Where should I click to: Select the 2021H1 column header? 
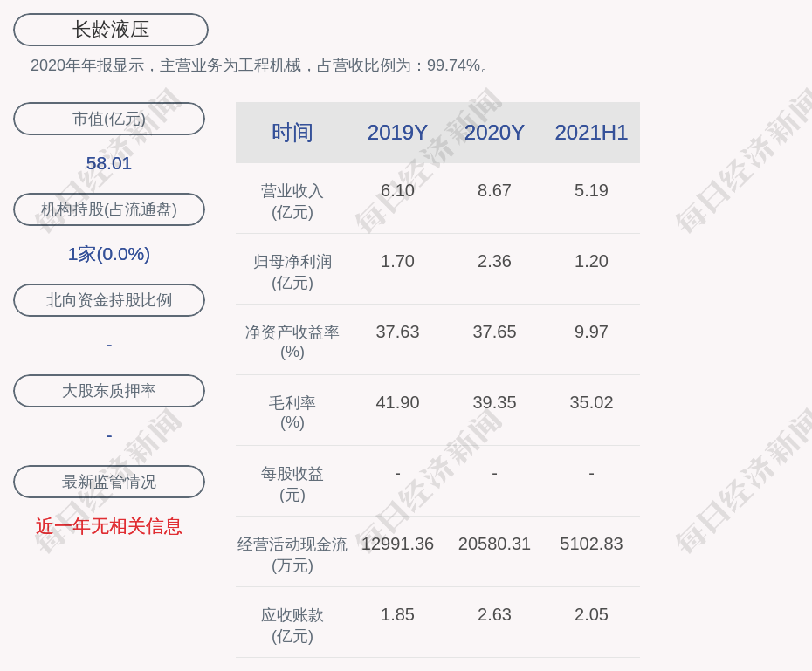pyautogui.click(x=591, y=133)
